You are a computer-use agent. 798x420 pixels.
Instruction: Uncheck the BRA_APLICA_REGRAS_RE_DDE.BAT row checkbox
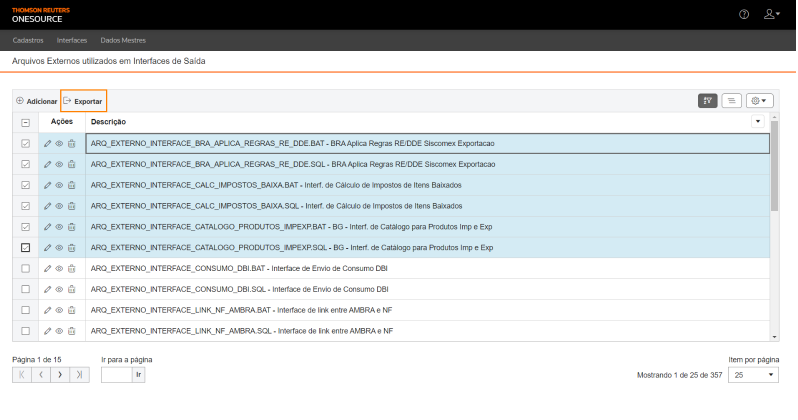pyautogui.click(x=25, y=144)
